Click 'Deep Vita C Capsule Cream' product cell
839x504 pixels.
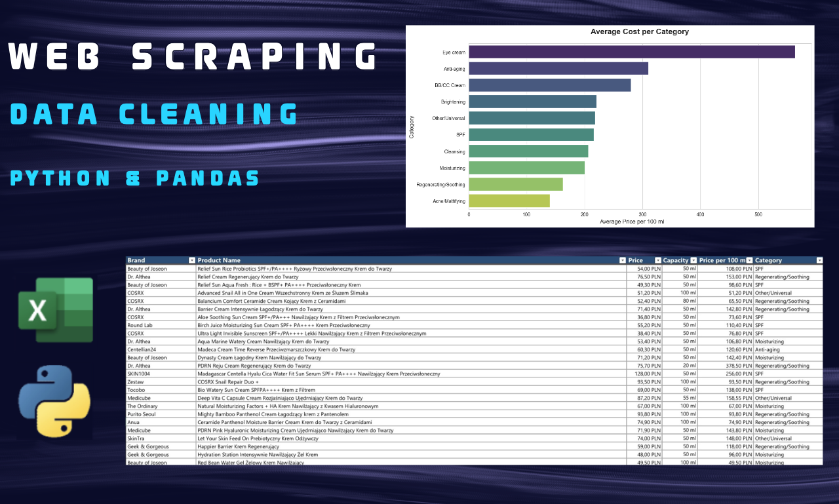coord(411,398)
